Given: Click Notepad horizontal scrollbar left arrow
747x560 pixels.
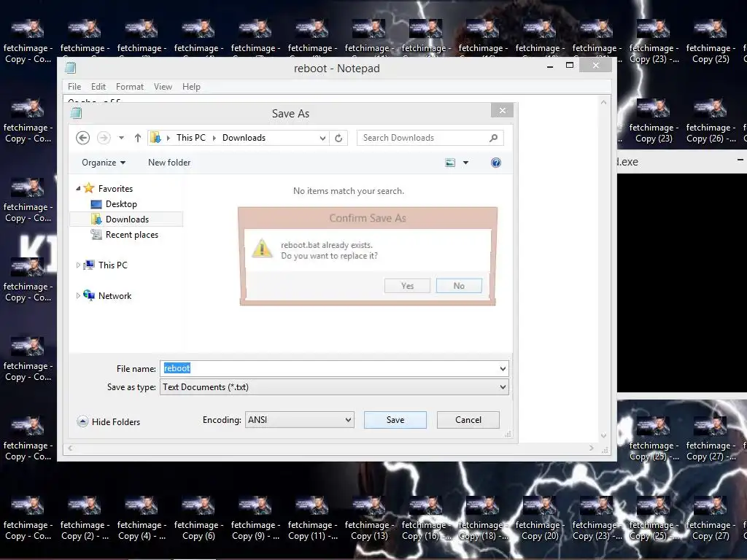Looking at the screenshot, I should pos(71,448).
